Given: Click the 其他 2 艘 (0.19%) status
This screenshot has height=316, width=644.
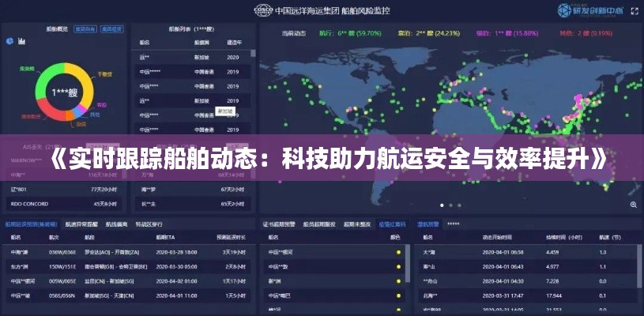Looking at the screenshot, I should tap(586, 33).
